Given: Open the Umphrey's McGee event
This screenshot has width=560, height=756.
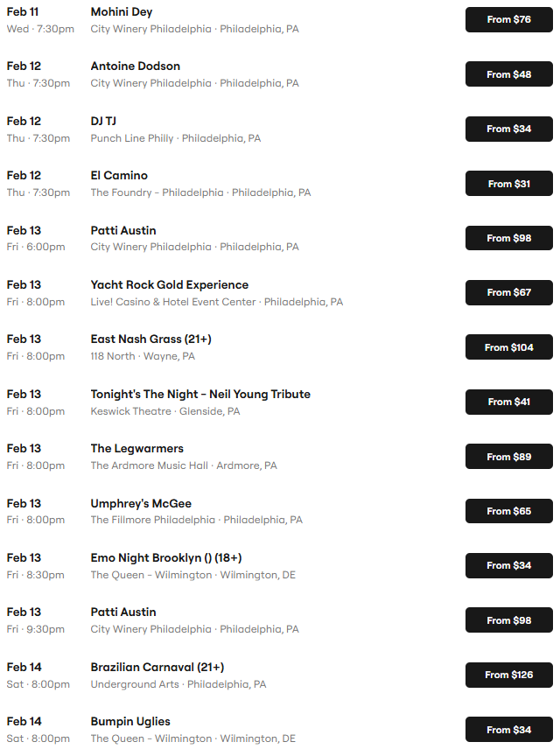Looking at the screenshot, I should [141, 504].
